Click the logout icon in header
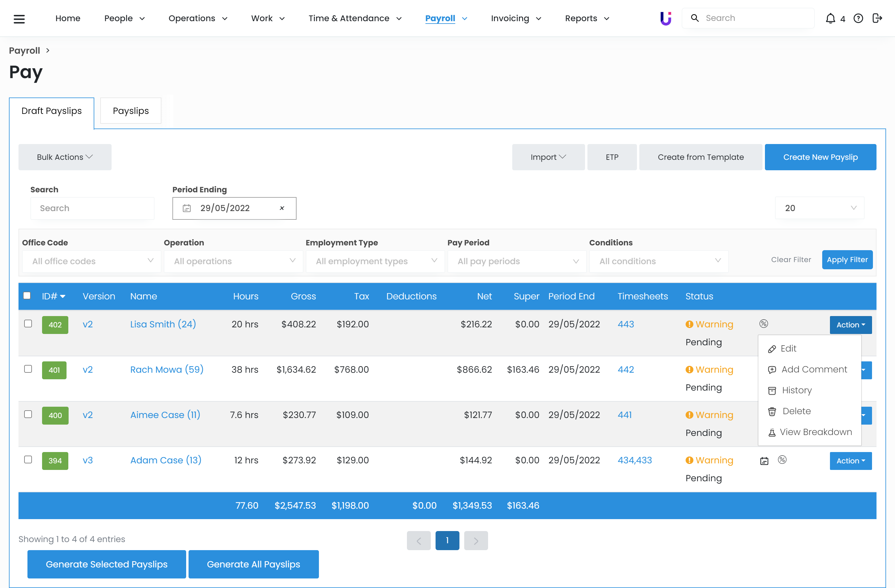The width and height of the screenshot is (895, 588). point(877,18)
